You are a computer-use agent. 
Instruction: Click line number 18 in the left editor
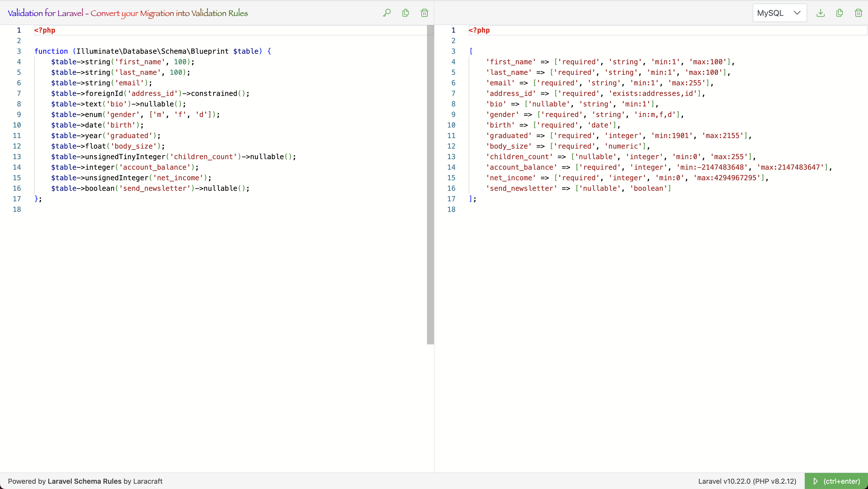(17, 209)
